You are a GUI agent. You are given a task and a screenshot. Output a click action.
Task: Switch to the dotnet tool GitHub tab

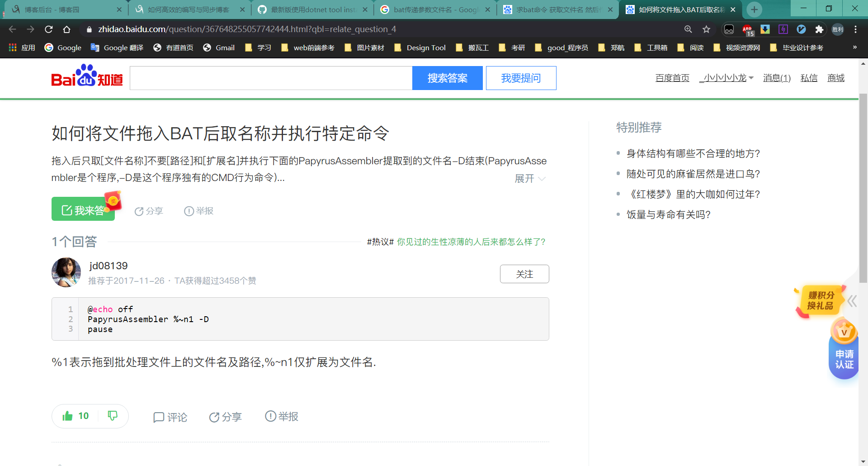coord(312,10)
